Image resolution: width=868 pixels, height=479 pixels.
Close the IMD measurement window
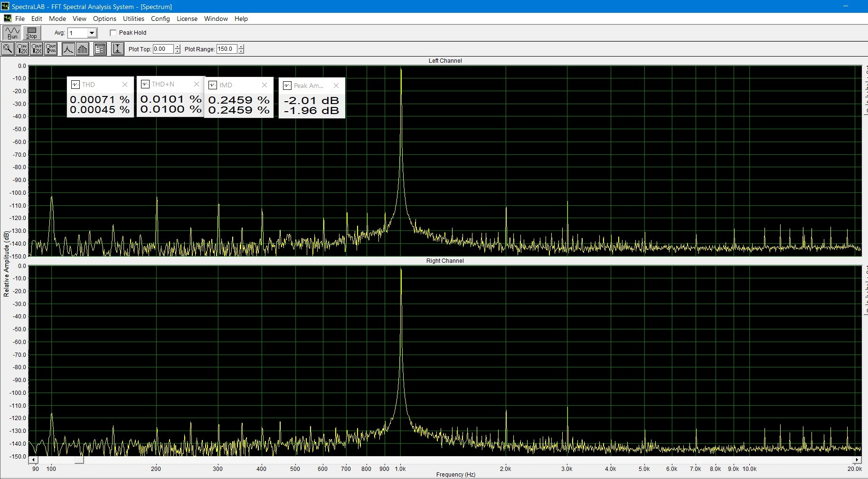point(264,85)
